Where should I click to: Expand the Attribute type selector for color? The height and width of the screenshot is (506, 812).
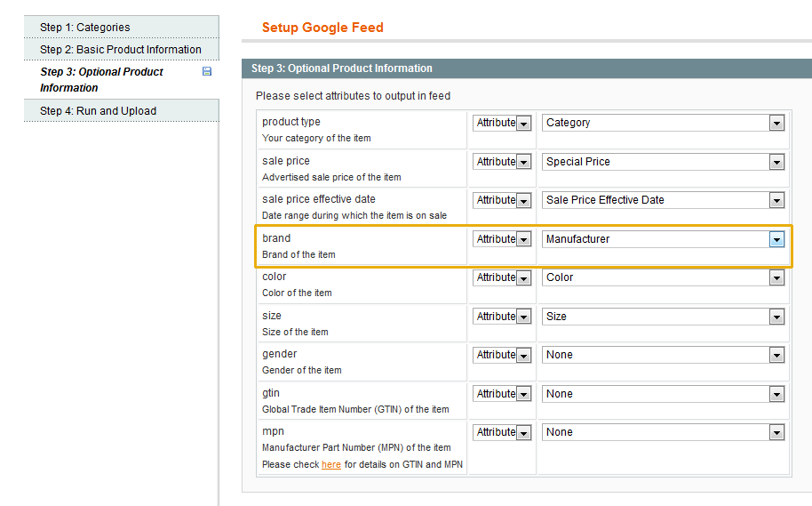click(x=502, y=277)
